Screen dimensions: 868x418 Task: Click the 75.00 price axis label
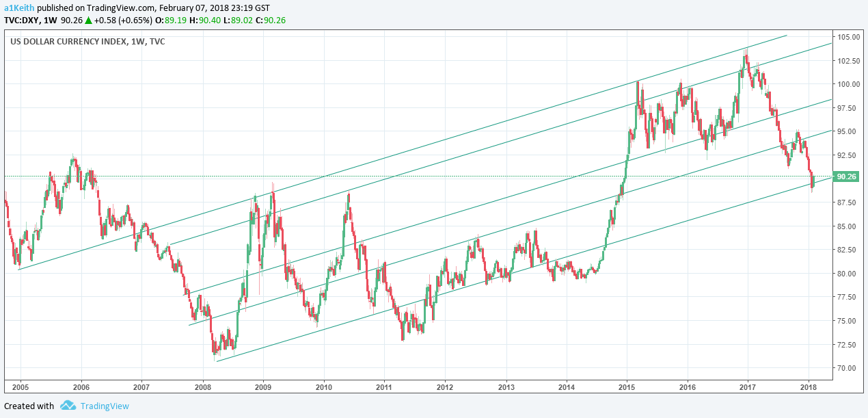(846, 321)
